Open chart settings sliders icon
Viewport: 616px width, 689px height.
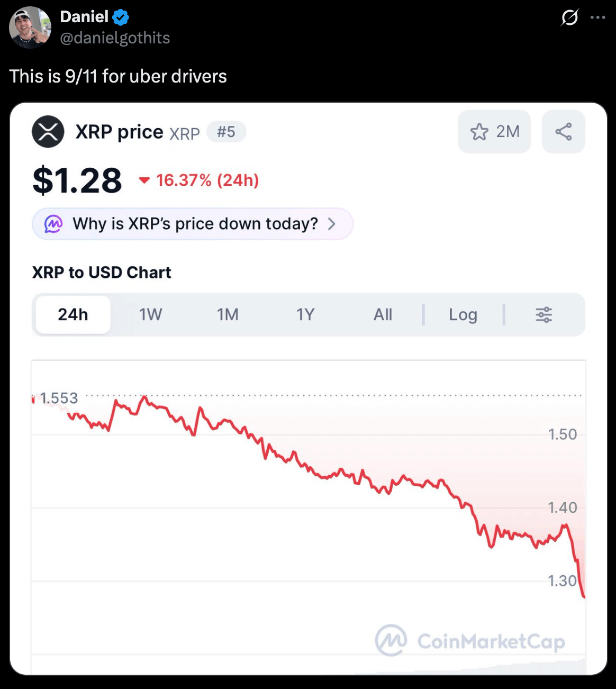pos(543,315)
